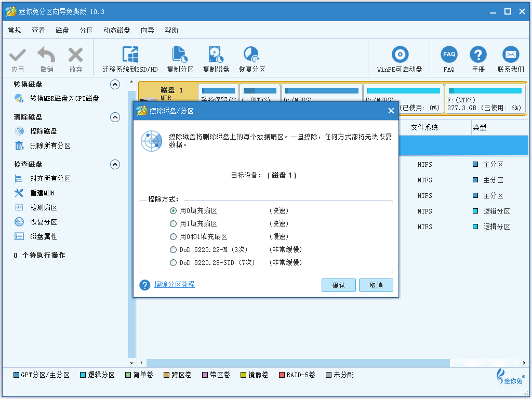This screenshot has height=399, width=532.
Task: Select 'Fill sectors with 0' (用0填充扇区) radio
Action: click(173, 211)
